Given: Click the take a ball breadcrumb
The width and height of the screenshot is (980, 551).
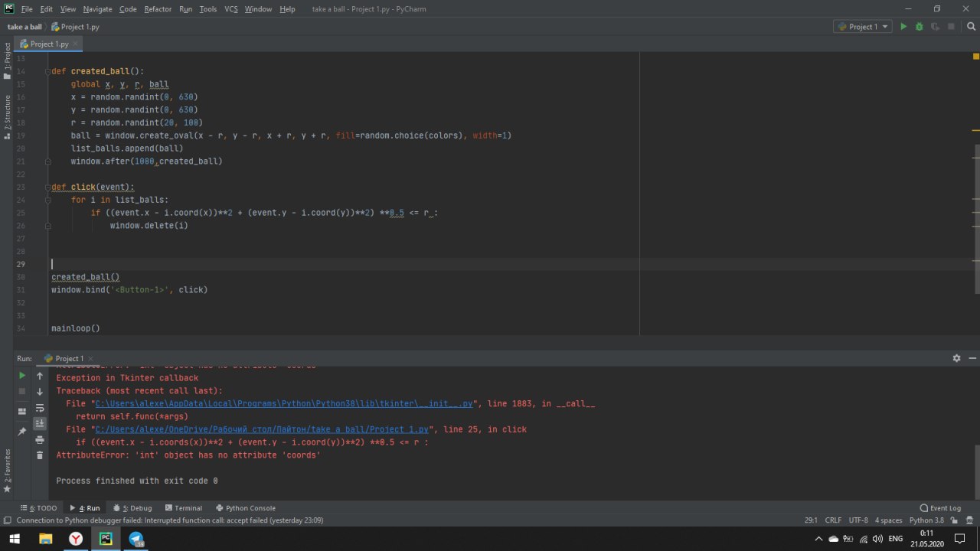Looking at the screenshot, I should (x=24, y=27).
